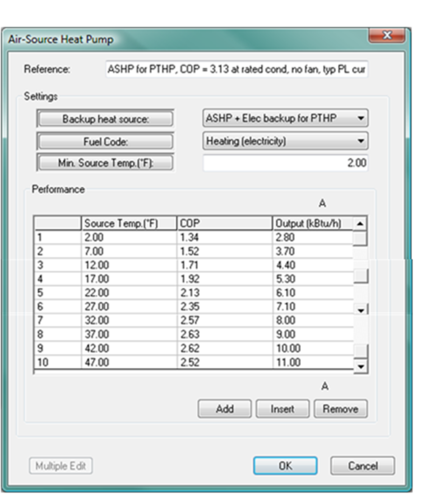Edit the Min. Source Temp value field
Screen dimensions: 447x494
coord(285,163)
